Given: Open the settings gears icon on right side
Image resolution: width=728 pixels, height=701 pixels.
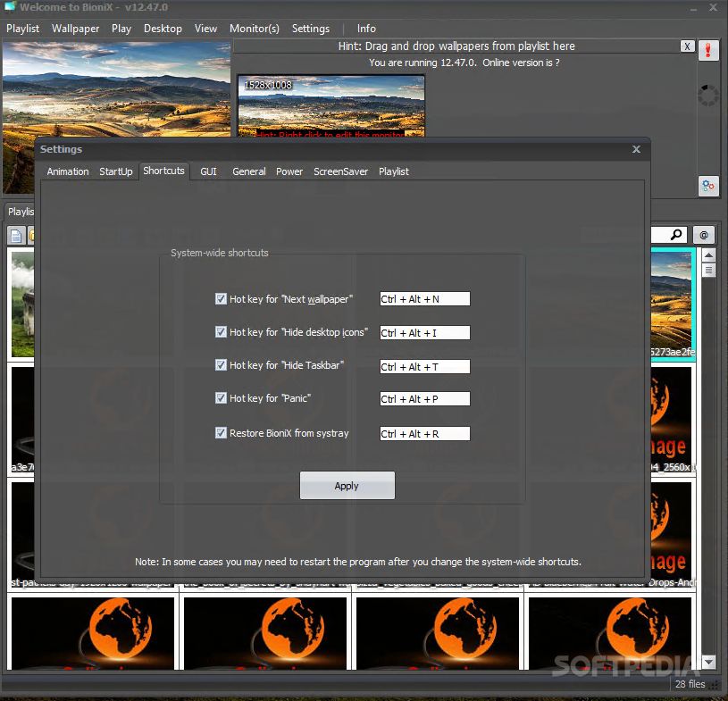Looking at the screenshot, I should click(x=708, y=187).
